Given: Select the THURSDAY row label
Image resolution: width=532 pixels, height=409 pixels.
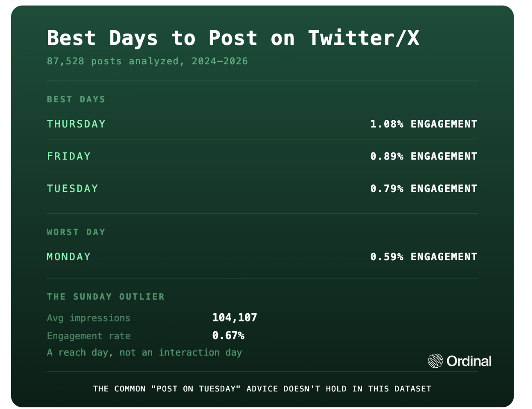Looking at the screenshot, I should 76,124.
